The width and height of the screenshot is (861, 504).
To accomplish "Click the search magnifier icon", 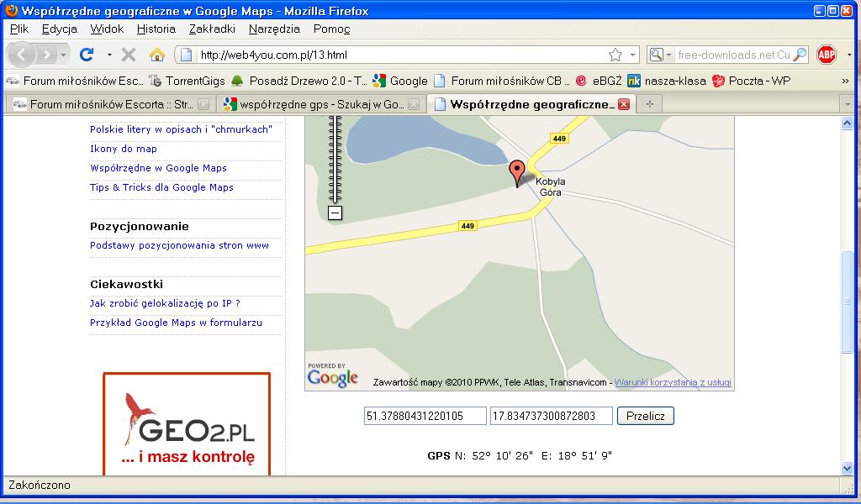I will pyautogui.click(x=800, y=55).
